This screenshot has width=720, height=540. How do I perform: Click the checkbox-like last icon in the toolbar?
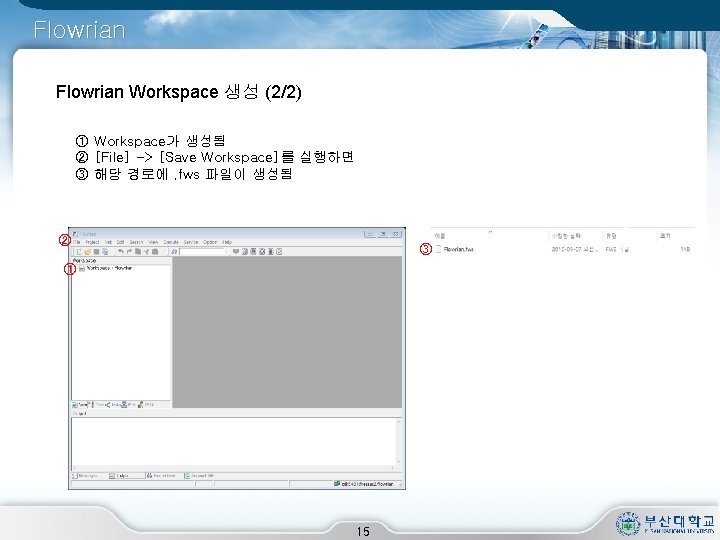pyautogui.click(x=279, y=252)
